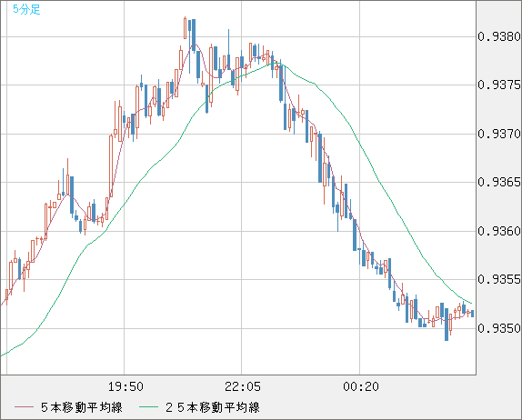Click the 0.9370 price axis label

[498, 134]
